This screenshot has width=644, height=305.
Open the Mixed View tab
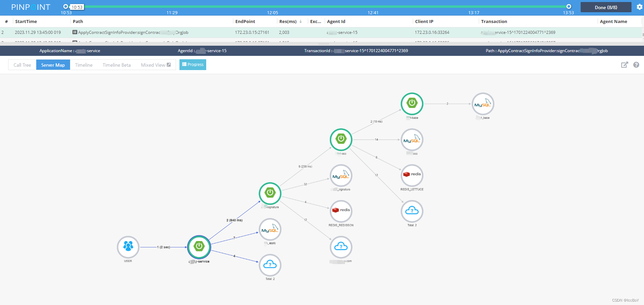156,65
